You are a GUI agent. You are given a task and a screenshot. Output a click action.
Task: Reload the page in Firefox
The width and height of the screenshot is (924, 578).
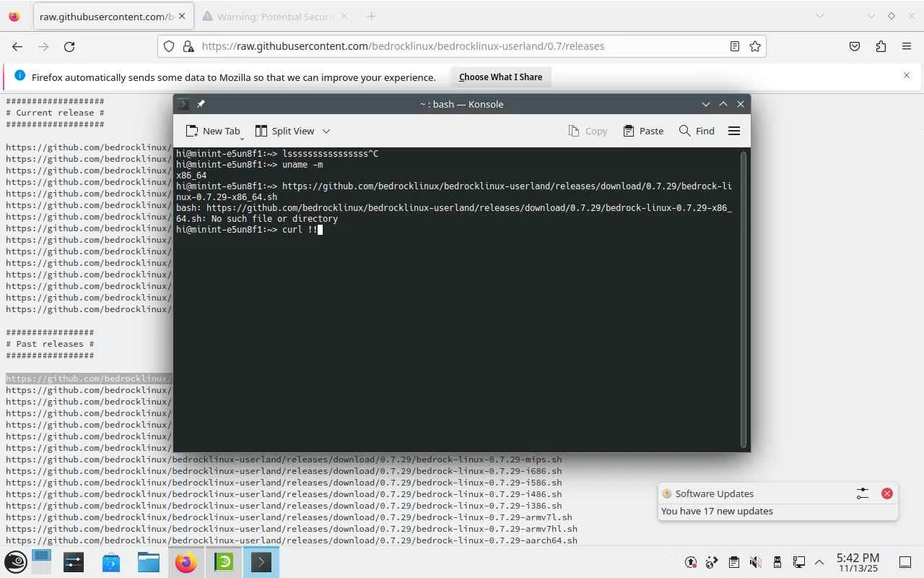[x=69, y=46]
